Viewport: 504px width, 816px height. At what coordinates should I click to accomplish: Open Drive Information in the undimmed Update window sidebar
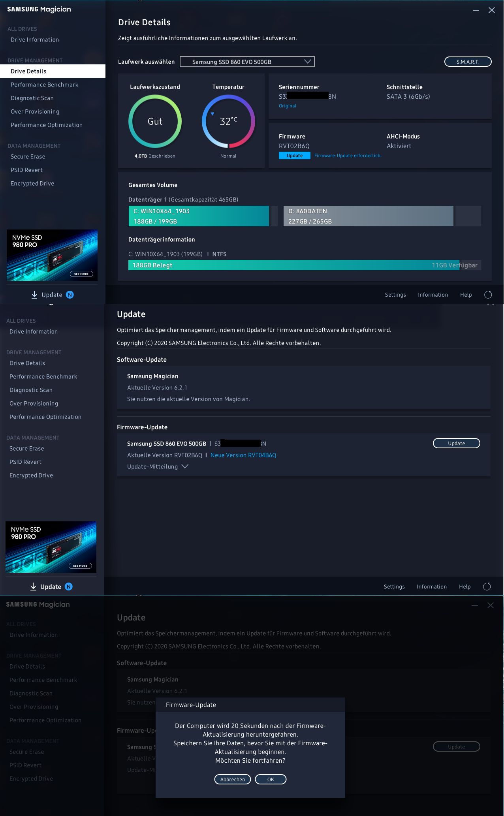click(34, 331)
